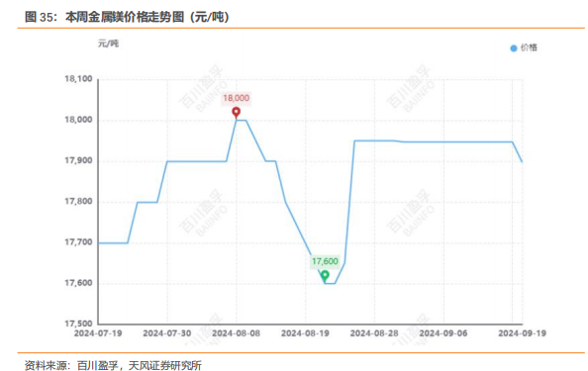Click the green 17,600 low marker pin

click(325, 276)
